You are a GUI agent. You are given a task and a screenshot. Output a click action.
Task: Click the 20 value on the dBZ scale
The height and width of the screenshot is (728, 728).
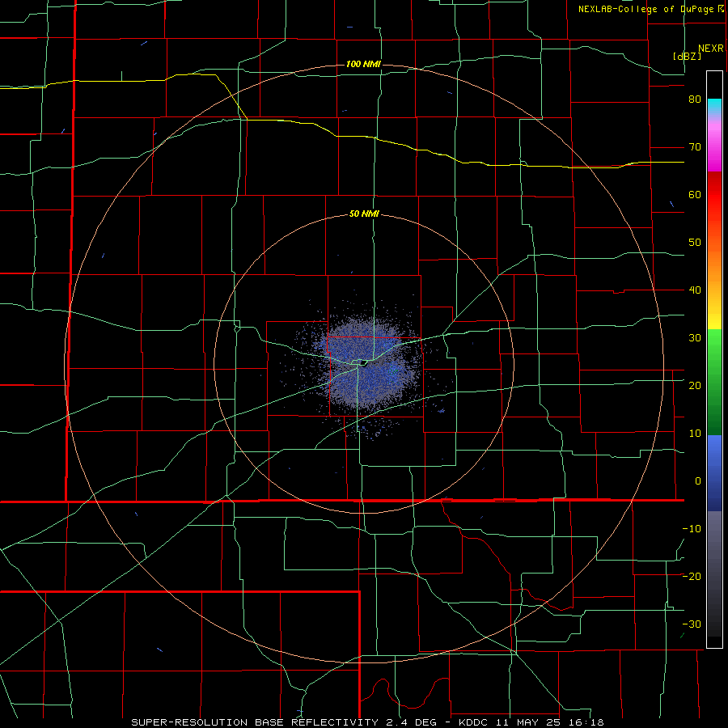695,385
